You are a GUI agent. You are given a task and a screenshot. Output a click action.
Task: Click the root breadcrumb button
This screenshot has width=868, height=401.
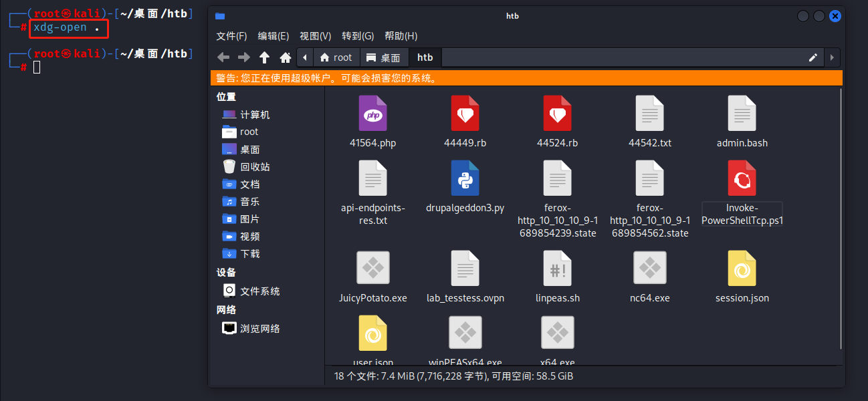pyautogui.click(x=336, y=57)
